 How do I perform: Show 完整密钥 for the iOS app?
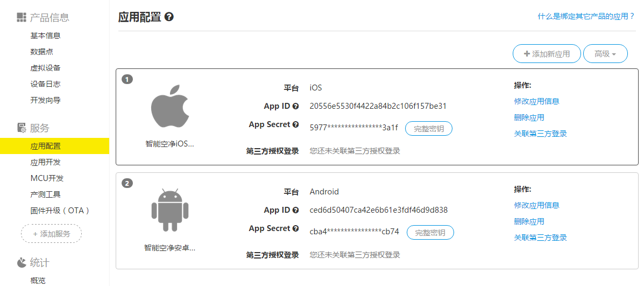(428, 128)
